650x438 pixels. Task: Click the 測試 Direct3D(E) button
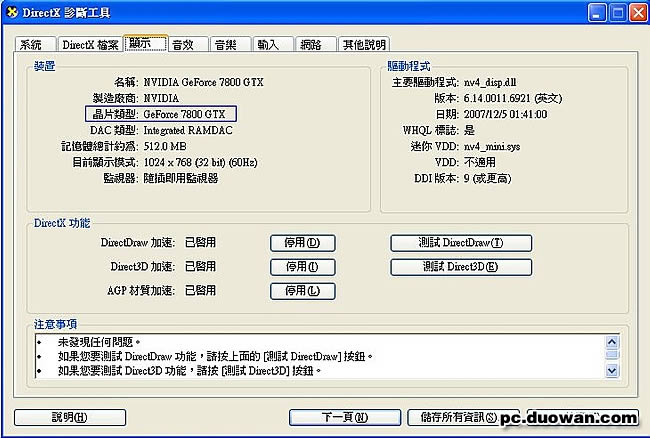pyautogui.click(x=461, y=267)
